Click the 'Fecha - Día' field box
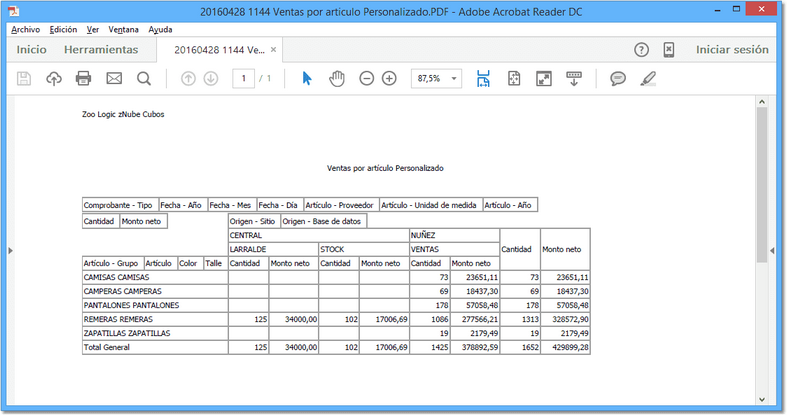The image size is (787, 416). tap(280, 205)
